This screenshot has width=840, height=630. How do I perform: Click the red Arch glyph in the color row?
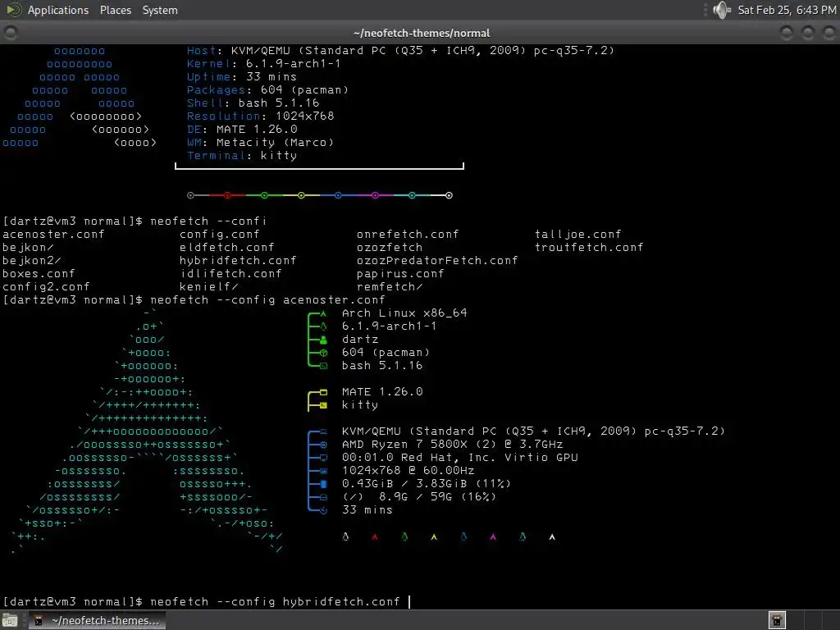click(375, 536)
